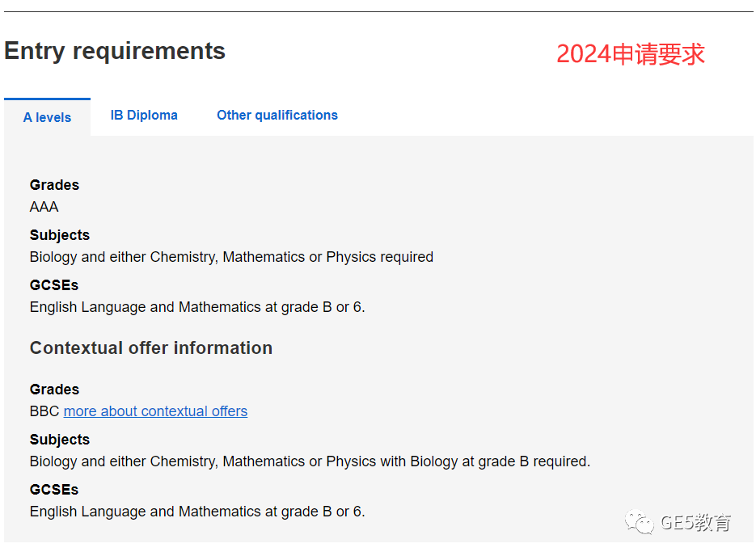Click the first 'grade B or 6' GCSE sentence
Viewport: 756px width, 556px height.
[197, 307]
